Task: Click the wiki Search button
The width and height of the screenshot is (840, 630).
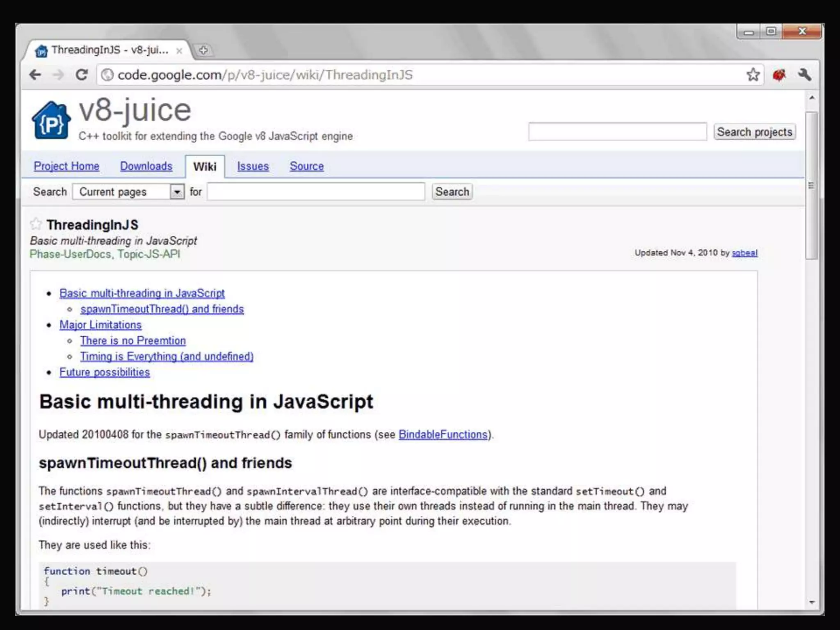Action: [x=452, y=192]
